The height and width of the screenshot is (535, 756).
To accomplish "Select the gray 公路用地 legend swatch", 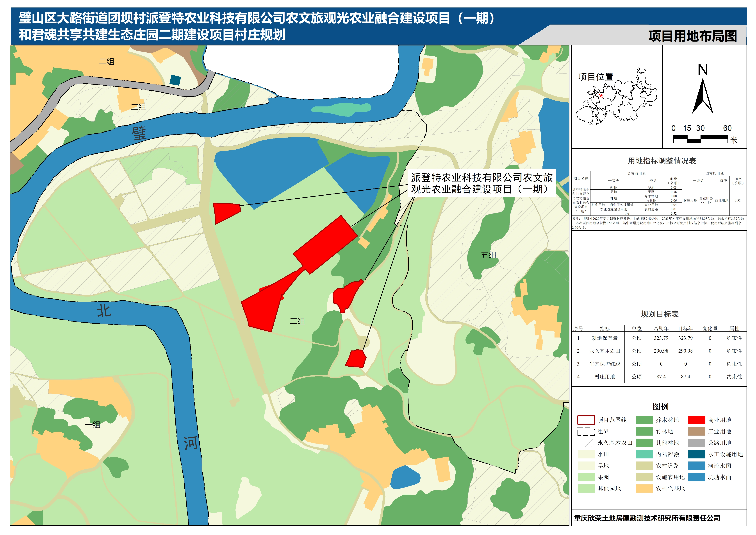I will tap(697, 443).
